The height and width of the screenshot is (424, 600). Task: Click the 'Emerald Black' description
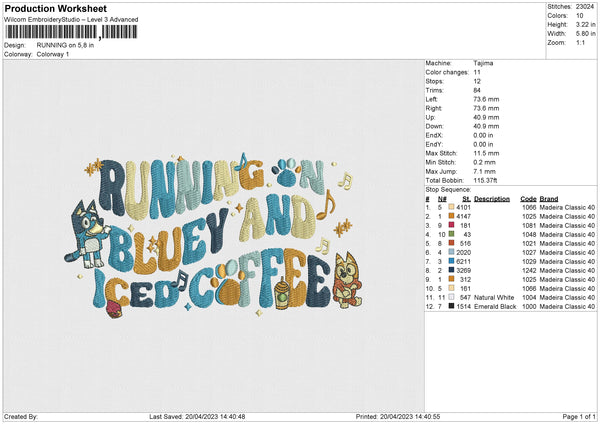tap(495, 307)
